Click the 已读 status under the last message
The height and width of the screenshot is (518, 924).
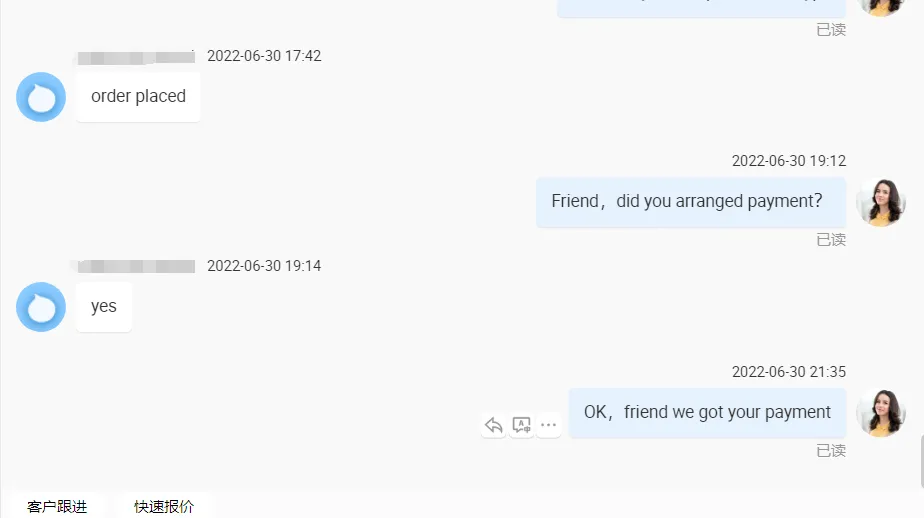(831, 451)
